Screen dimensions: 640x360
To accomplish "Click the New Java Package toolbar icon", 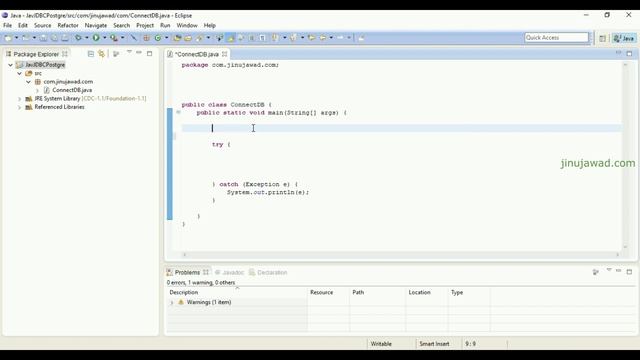I will 146,38.
